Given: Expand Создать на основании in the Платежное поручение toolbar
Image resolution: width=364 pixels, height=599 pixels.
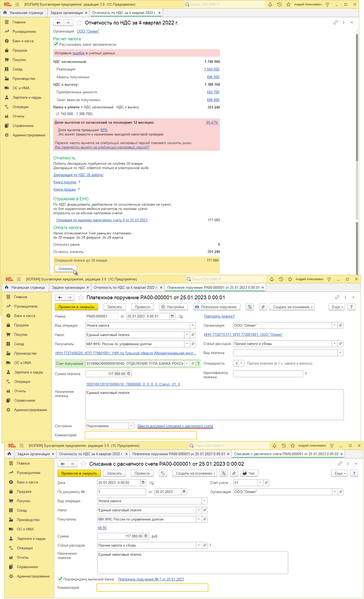Looking at the screenshot, I should click(292, 307).
